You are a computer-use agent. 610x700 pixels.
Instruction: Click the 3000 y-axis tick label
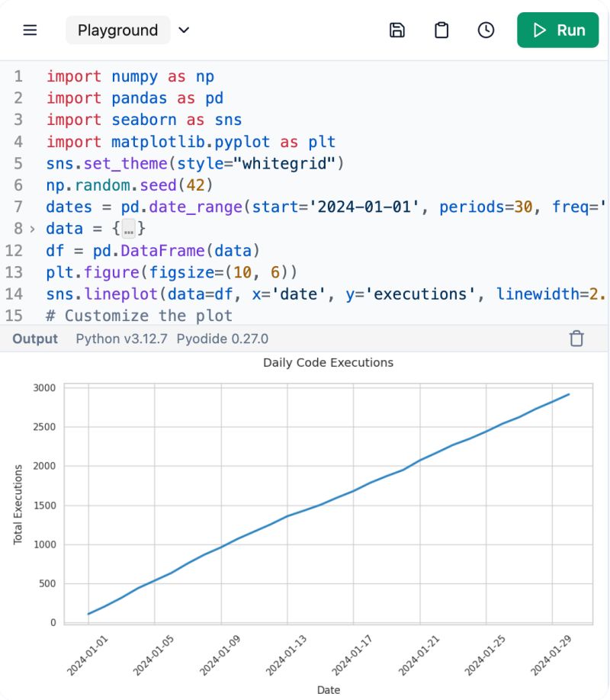pyautogui.click(x=44, y=388)
